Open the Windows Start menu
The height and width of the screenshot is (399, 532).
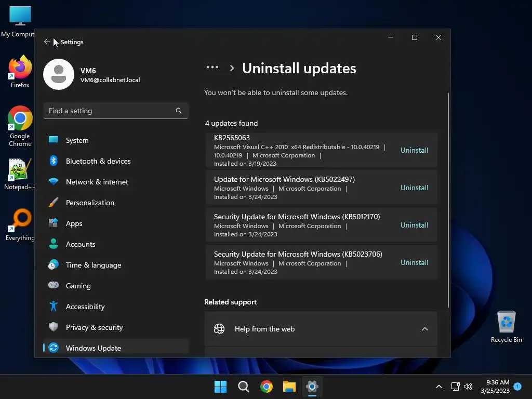click(220, 387)
